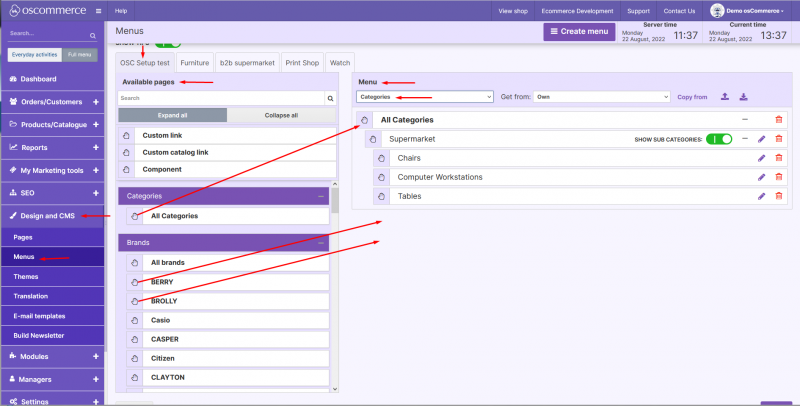The image size is (800, 406).
Task: Click the download icon in the Menu panel
Action: pos(744,97)
